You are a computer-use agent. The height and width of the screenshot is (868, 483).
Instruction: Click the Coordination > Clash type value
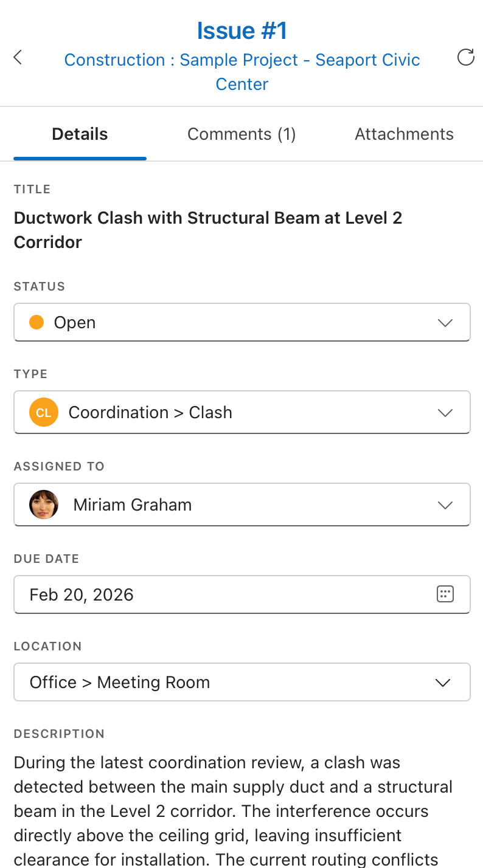[x=150, y=412]
